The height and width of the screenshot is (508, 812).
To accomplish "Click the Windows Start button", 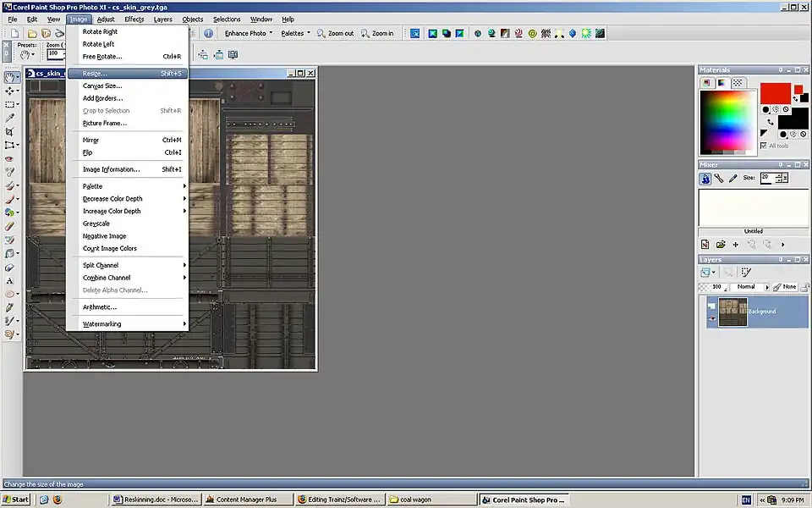I will pyautogui.click(x=16, y=500).
